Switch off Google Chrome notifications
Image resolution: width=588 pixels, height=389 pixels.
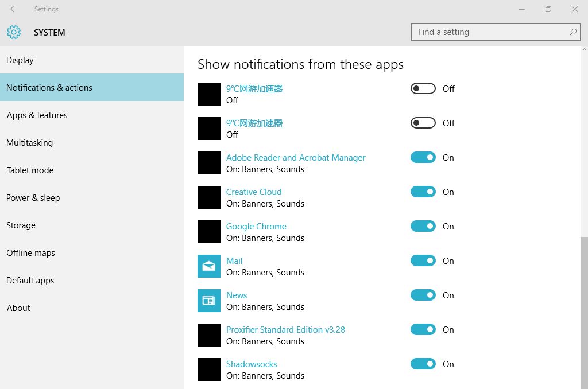[423, 227]
